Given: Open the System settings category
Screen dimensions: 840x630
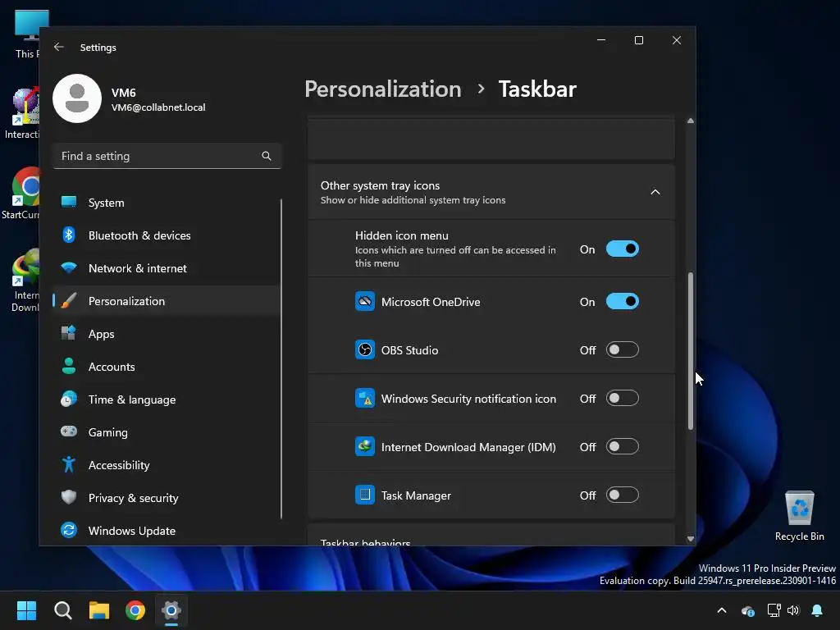Looking at the screenshot, I should (167, 203).
